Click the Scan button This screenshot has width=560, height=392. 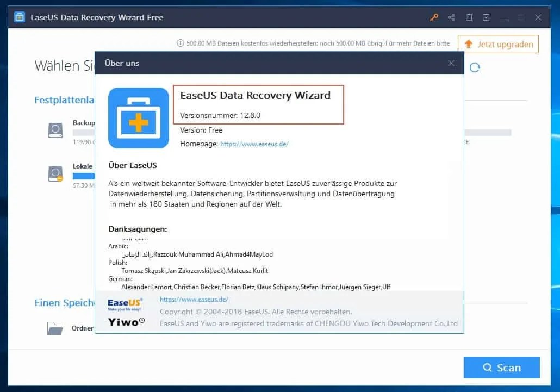tap(501, 368)
